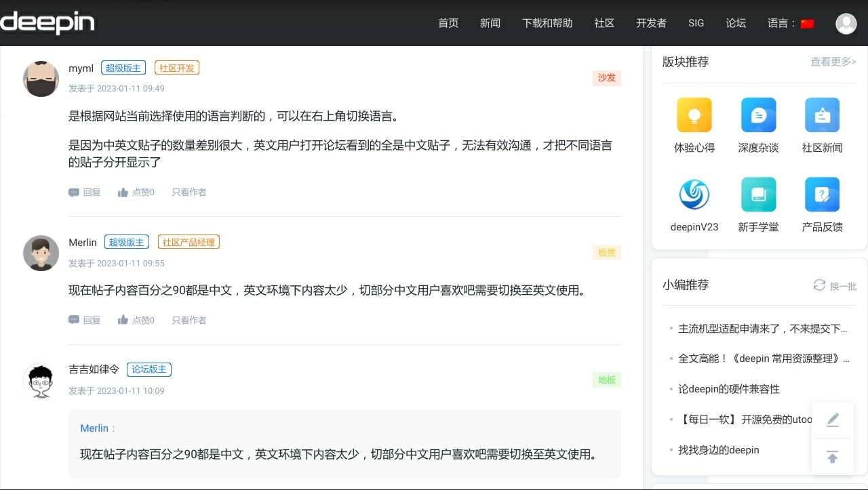Click username Merlin on the second post
Image resolution: width=868 pixels, height=490 pixels.
(83, 243)
